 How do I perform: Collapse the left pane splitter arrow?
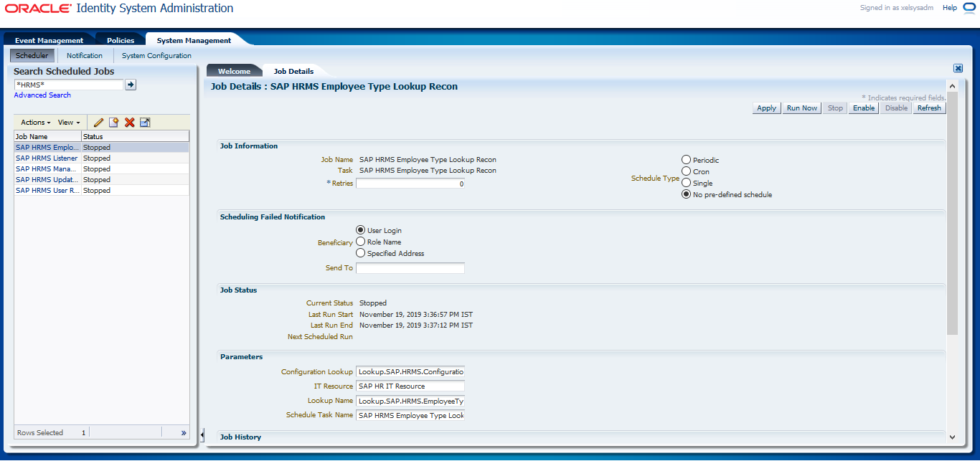point(202,434)
